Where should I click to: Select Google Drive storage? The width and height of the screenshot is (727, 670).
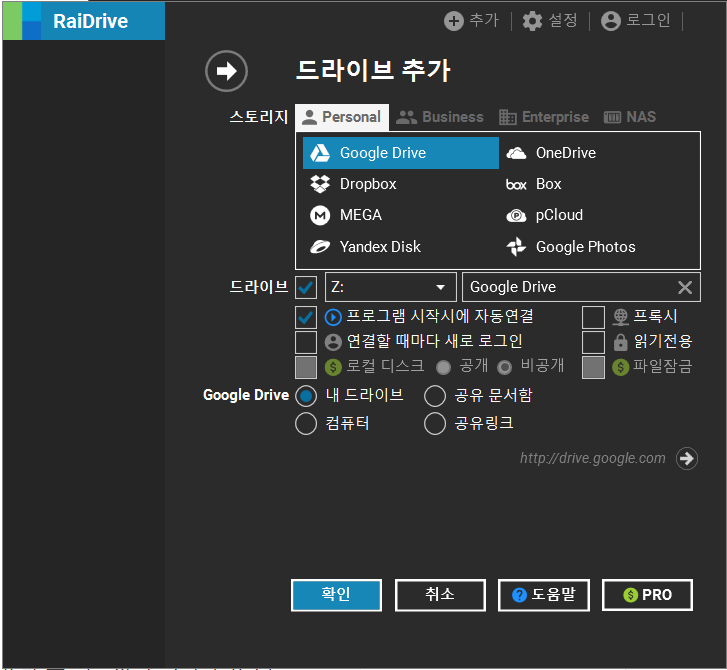[401, 153]
